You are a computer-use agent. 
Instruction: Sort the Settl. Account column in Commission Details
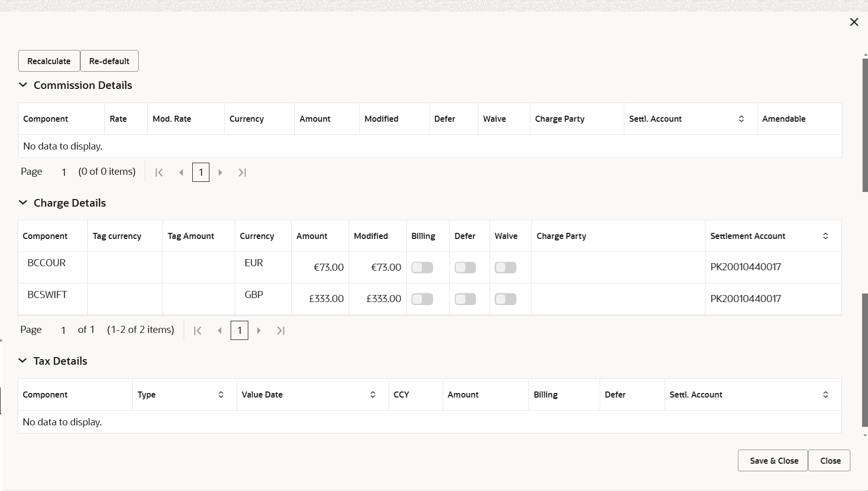pyautogui.click(x=741, y=119)
